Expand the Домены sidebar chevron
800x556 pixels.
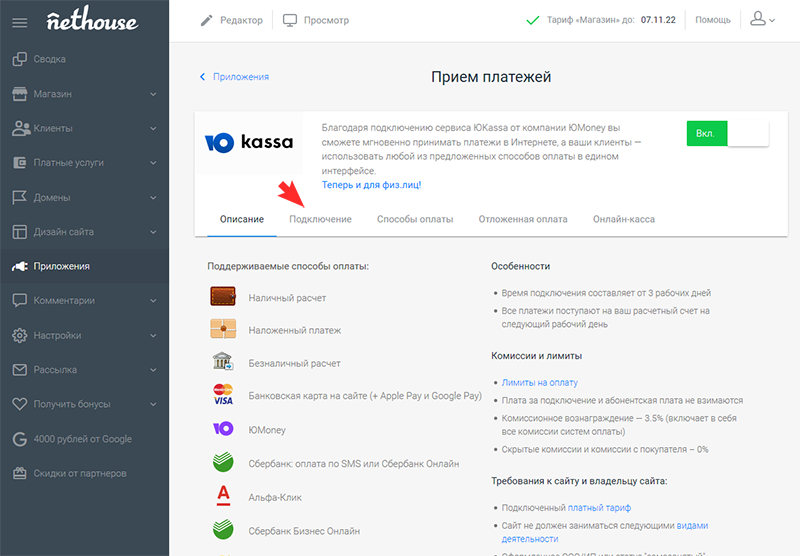tap(153, 198)
